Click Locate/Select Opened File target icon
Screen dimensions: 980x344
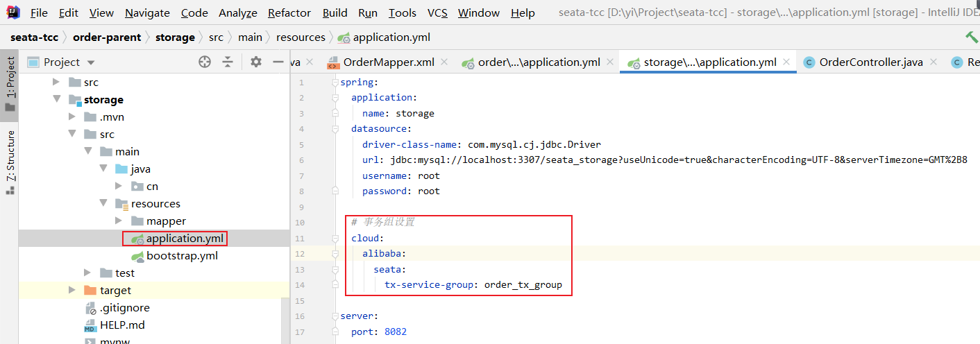(205, 62)
